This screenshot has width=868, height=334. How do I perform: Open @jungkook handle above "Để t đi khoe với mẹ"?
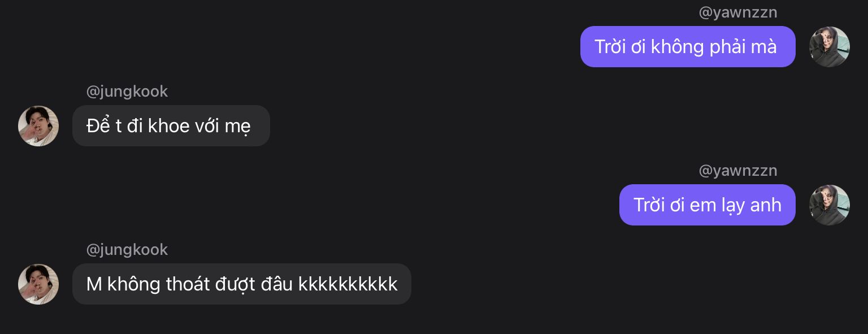pos(127,92)
